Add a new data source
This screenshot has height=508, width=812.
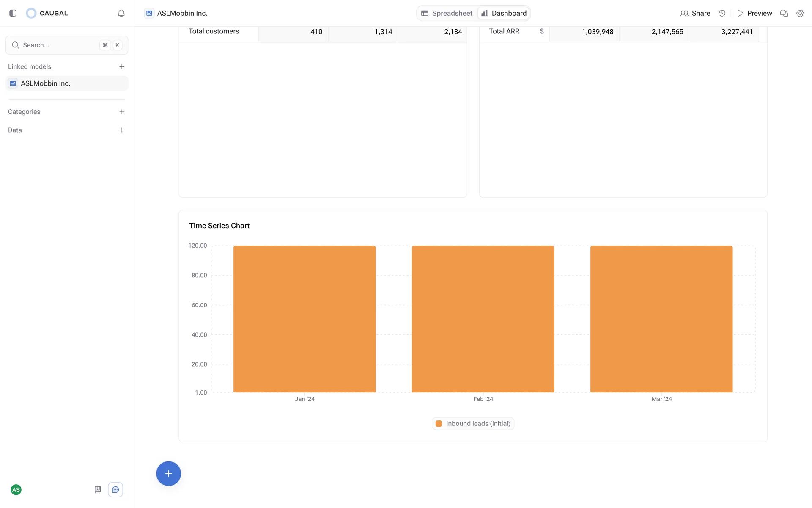[122, 130]
